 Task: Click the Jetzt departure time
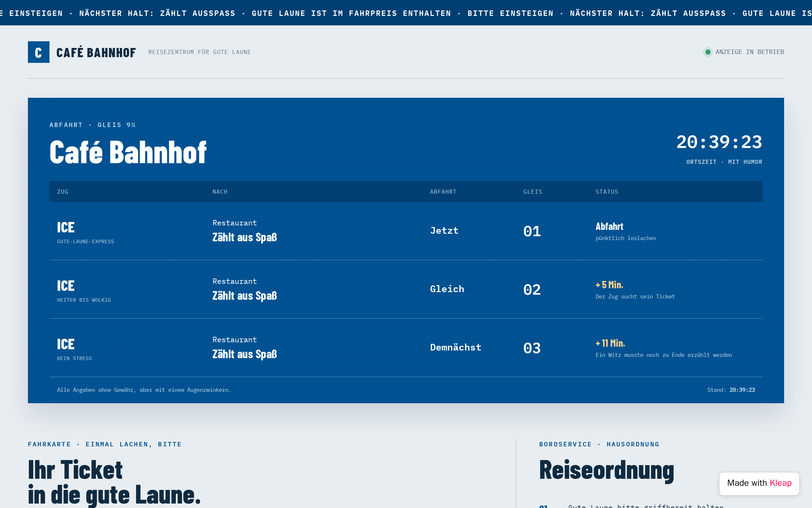tap(444, 231)
